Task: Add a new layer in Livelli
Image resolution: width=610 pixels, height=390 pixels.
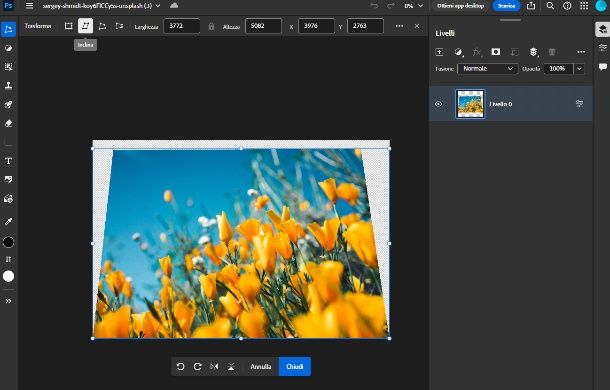Action: pyautogui.click(x=439, y=52)
